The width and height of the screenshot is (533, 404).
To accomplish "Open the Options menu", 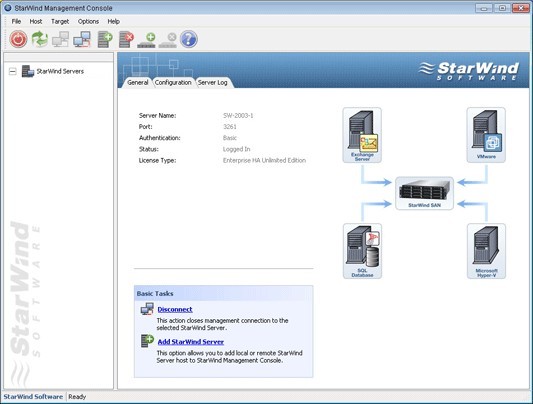I will point(88,21).
